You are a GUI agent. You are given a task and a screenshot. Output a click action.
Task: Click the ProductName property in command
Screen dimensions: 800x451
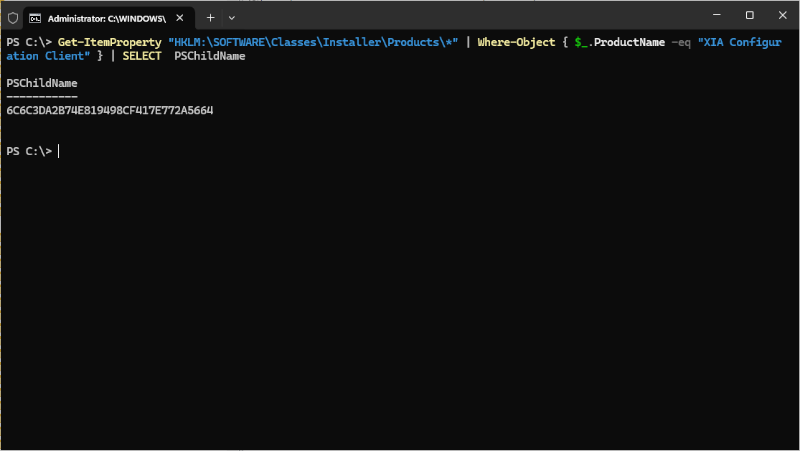(629, 42)
